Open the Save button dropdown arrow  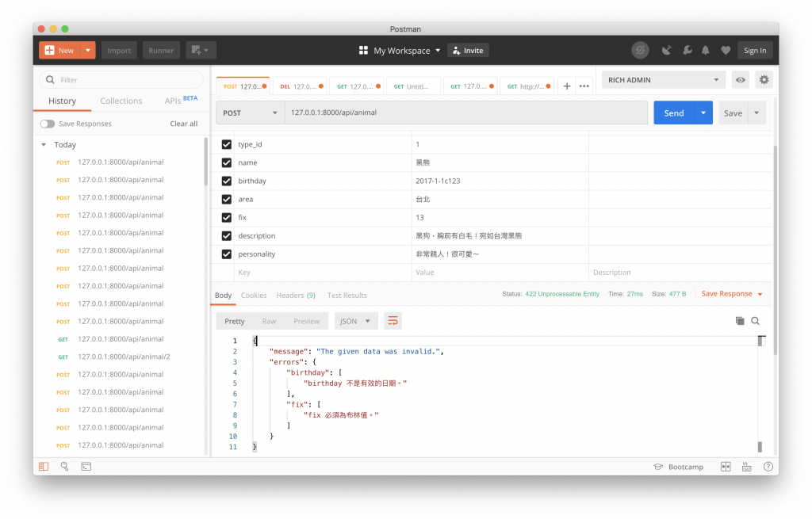click(756, 113)
